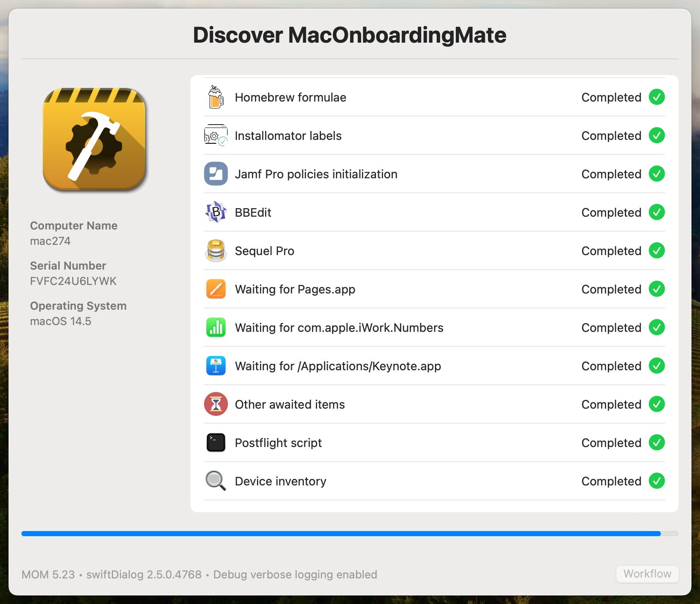The width and height of the screenshot is (700, 604).
Task: Select the 'Homebrew formulae' row text
Action: tap(290, 97)
